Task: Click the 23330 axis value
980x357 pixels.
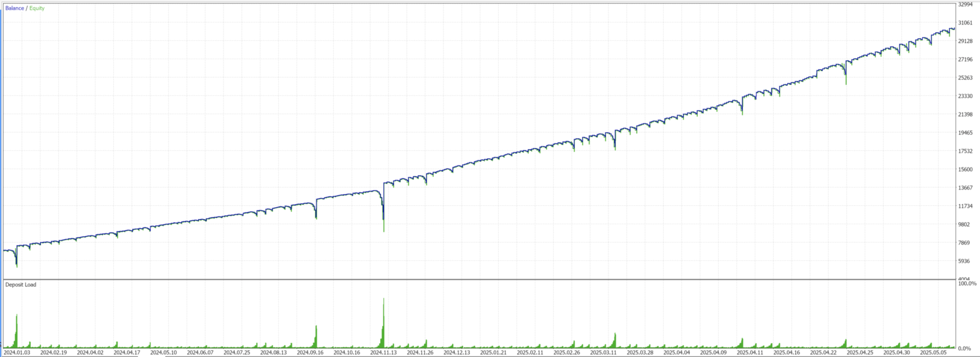Action: coord(965,96)
